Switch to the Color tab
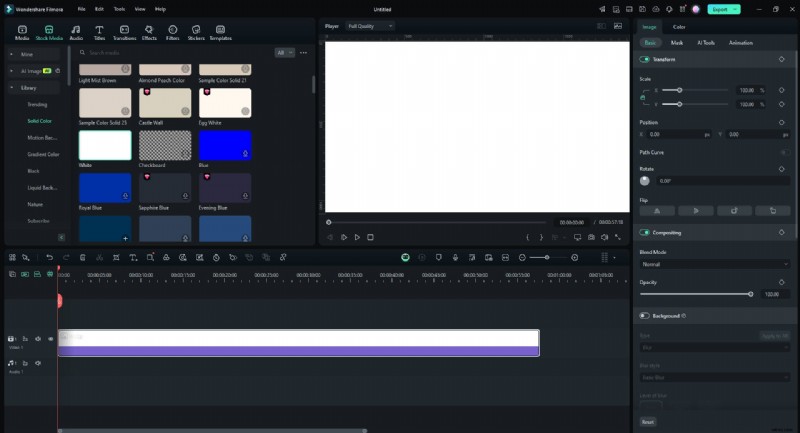 coord(679,27)
